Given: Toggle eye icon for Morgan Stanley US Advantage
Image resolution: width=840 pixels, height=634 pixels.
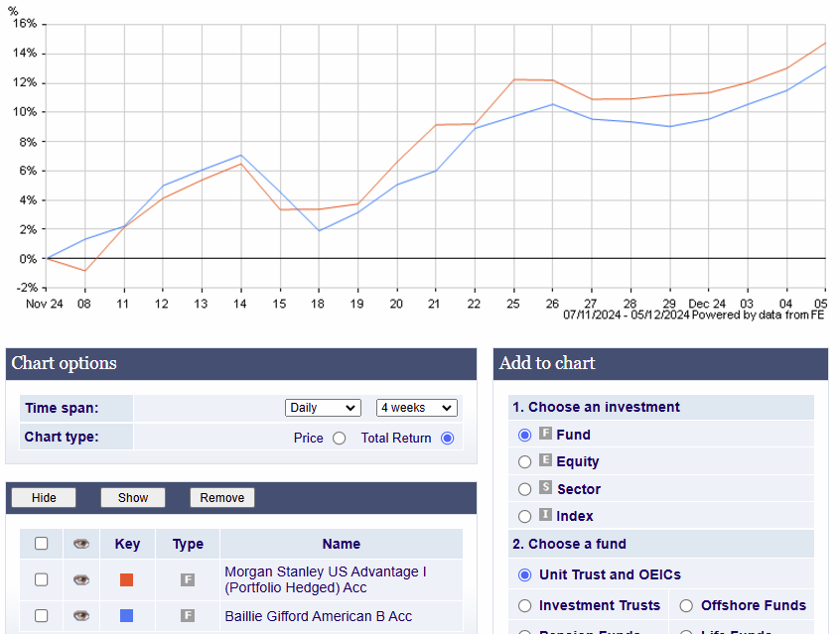Looking at the screenshot, I should 81,579.
